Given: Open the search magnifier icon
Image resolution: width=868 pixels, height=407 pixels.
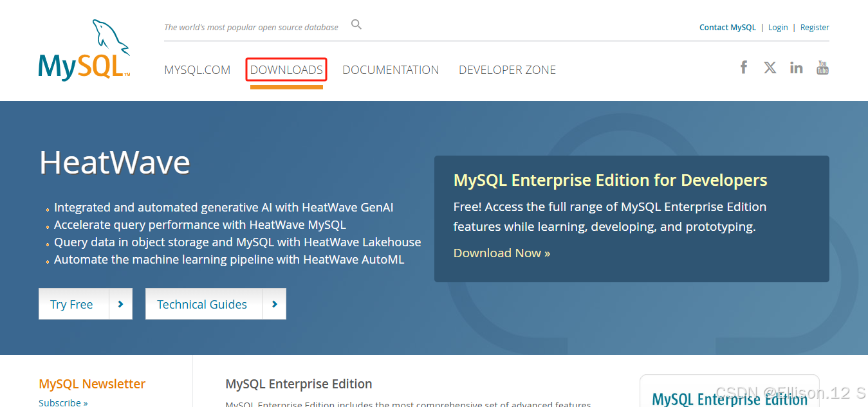Looking at the screenshot, I should [356, 25].
